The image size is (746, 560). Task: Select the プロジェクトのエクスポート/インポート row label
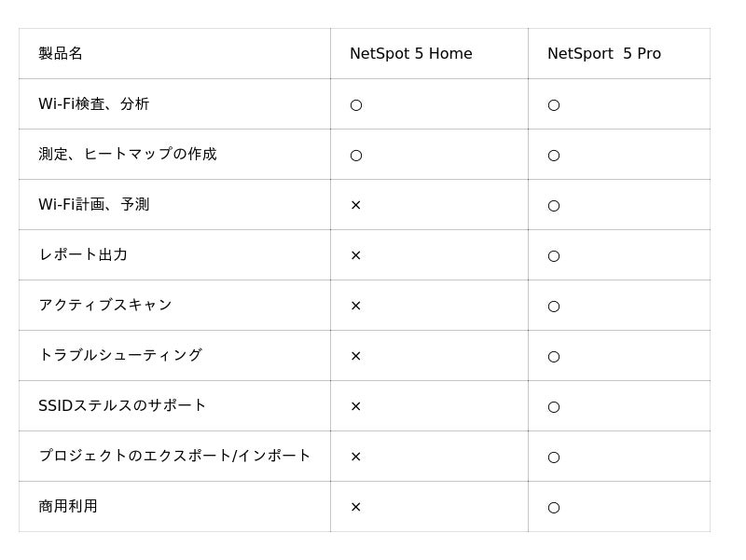(x=174, y=457)
